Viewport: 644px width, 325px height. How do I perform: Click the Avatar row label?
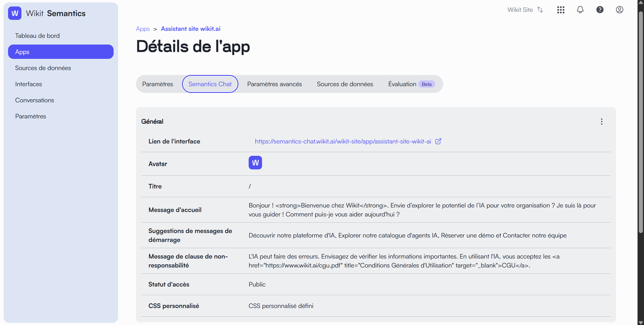coord(158,164)
